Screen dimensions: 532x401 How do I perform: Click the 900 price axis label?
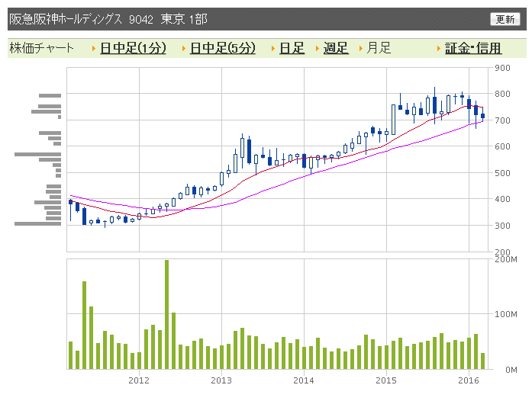[502, 68]
